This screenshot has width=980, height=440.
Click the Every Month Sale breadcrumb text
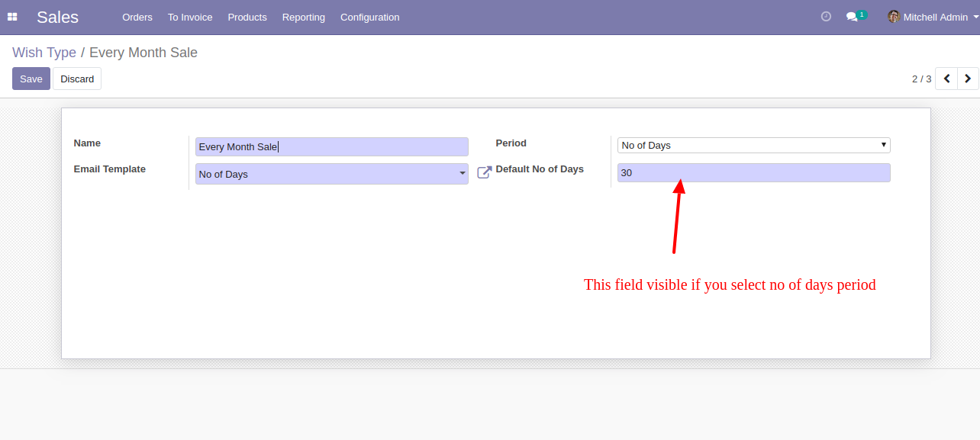143,53
